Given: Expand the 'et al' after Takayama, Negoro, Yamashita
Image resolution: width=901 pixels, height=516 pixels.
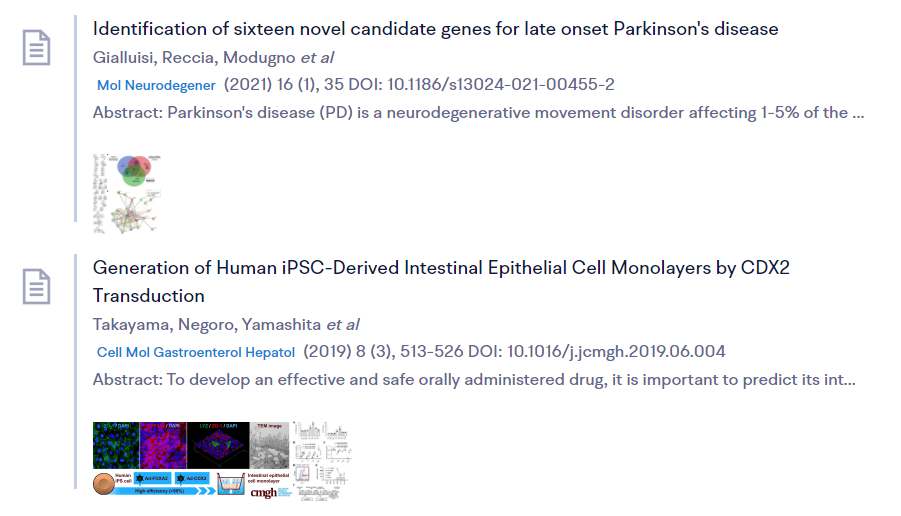Looking at the screenshot, I should click(343, 325).
